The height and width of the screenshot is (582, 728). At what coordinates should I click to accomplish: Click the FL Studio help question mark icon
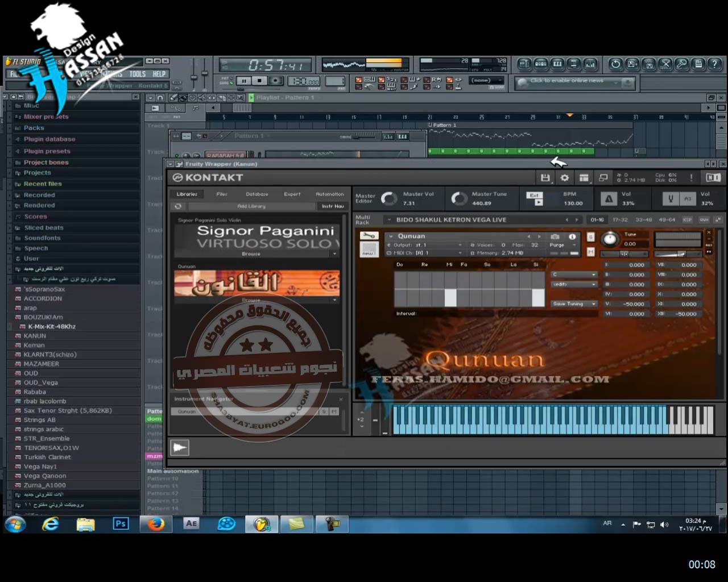coord(714,64)
